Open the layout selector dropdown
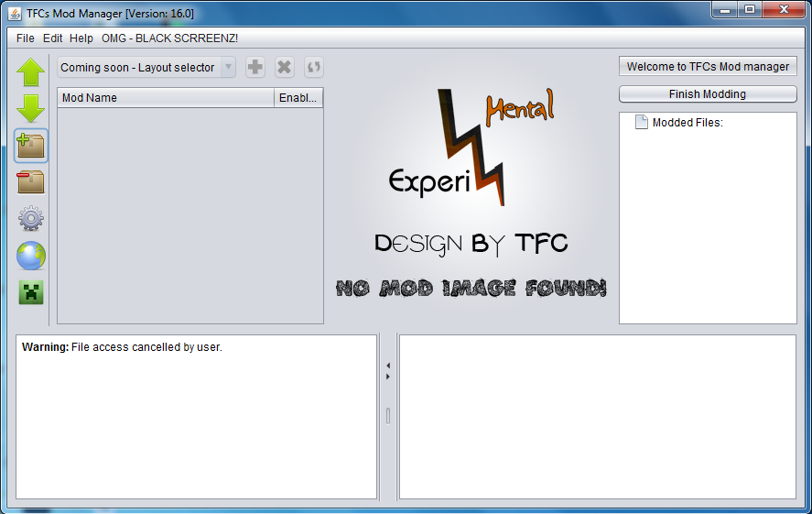 [x=146, y=67]
